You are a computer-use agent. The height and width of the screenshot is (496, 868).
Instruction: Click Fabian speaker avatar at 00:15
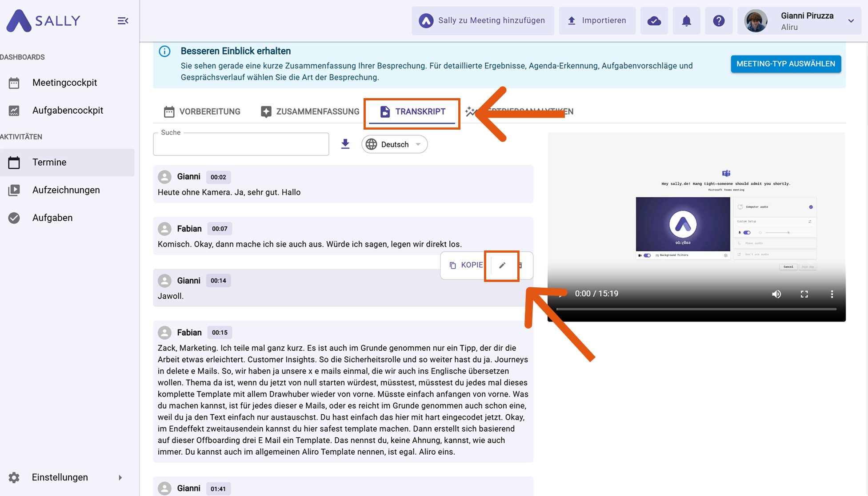click(x=164, y=333)
